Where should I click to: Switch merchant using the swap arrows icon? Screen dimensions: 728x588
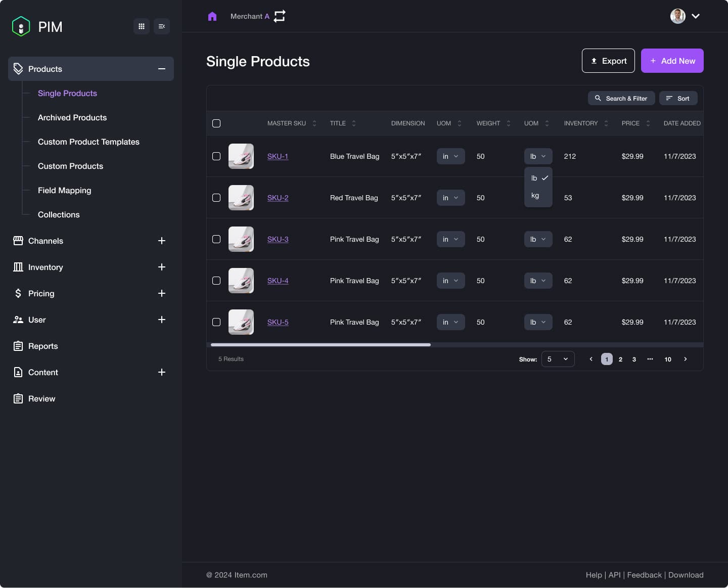[x=280, y=16]
